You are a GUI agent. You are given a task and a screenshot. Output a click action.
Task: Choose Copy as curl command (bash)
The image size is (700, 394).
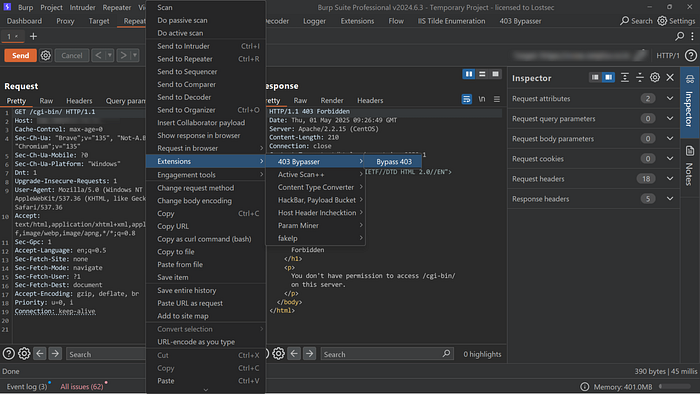[205, 239]
